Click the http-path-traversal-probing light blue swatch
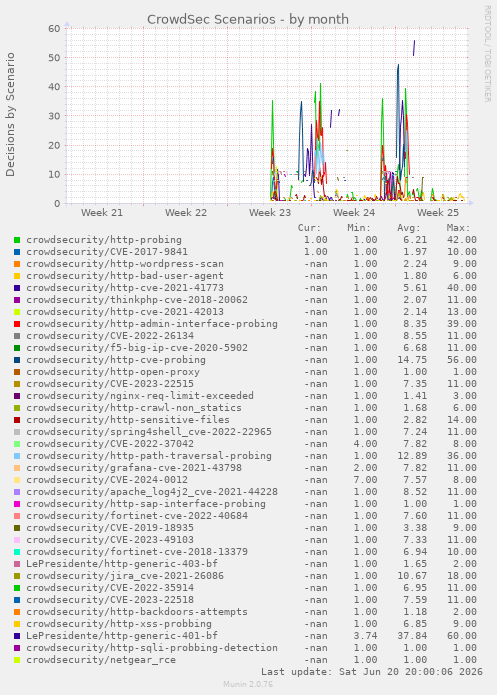The height and width of the screenshot is (695, 497). tap(17, 456)
